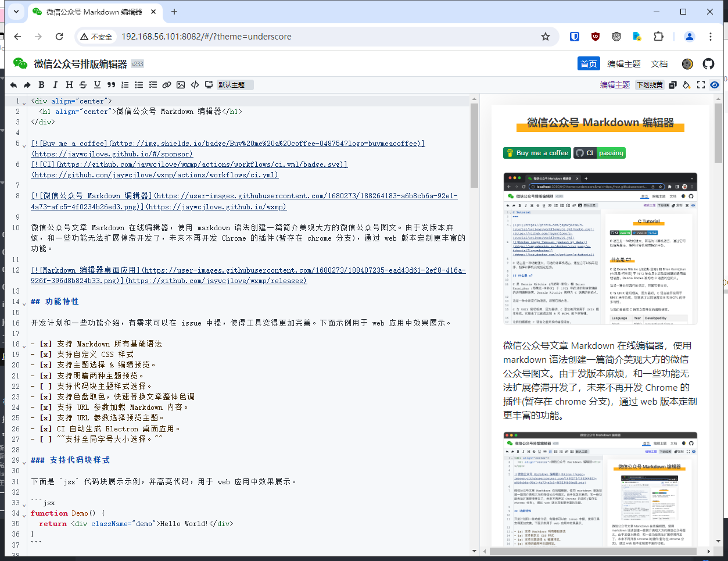Click the v233 version badge
The image size is (728, 561).
click(x=137, y=64)
